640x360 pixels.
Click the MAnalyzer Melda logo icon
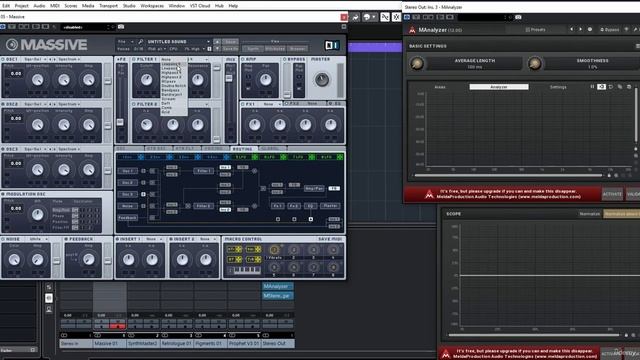pos(412,30)
